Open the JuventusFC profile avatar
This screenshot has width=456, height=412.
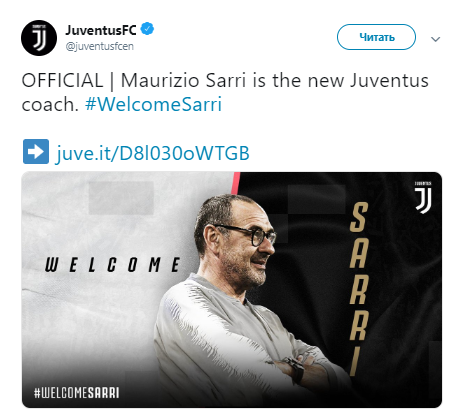pyautogui.click(x=39, y=38)
